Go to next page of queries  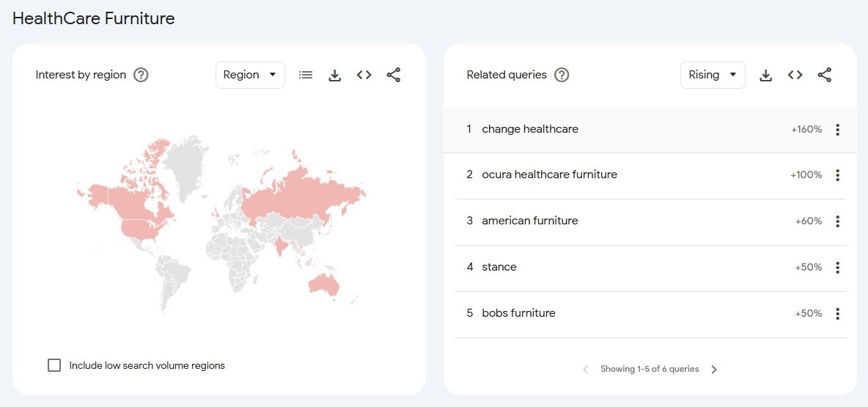pos(714,370)
